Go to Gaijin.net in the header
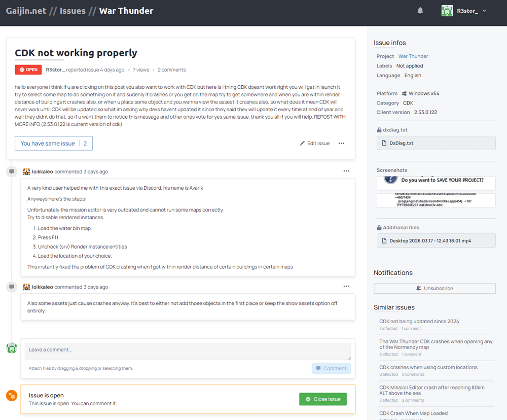507x420 pixels. coord(26,11)
